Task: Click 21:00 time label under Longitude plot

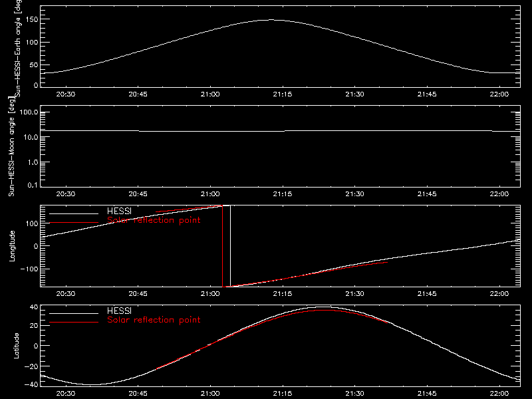Action: point(210,294)
